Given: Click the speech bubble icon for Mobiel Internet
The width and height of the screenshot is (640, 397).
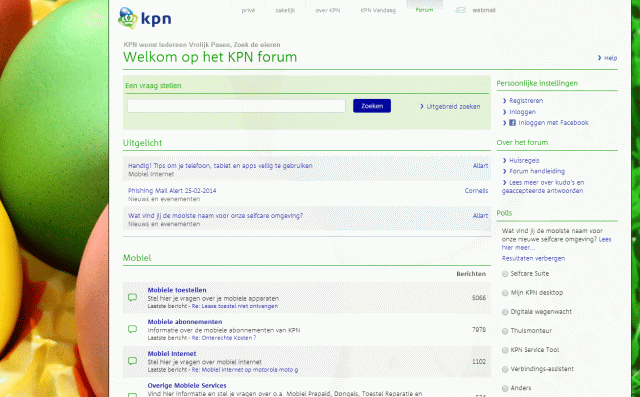Looking at the screenshot, I should [x=132, y=361].
